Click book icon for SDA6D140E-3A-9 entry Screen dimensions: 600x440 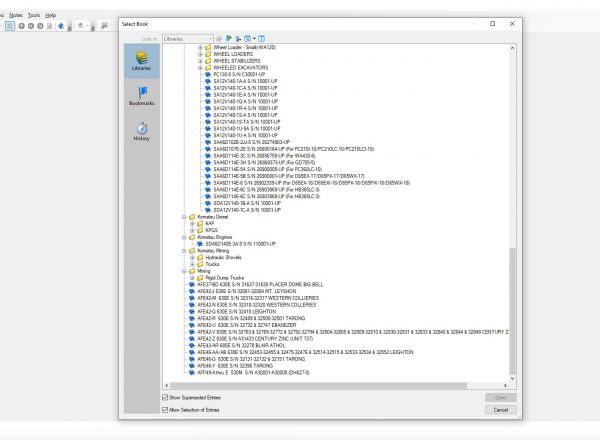[200, 244]
